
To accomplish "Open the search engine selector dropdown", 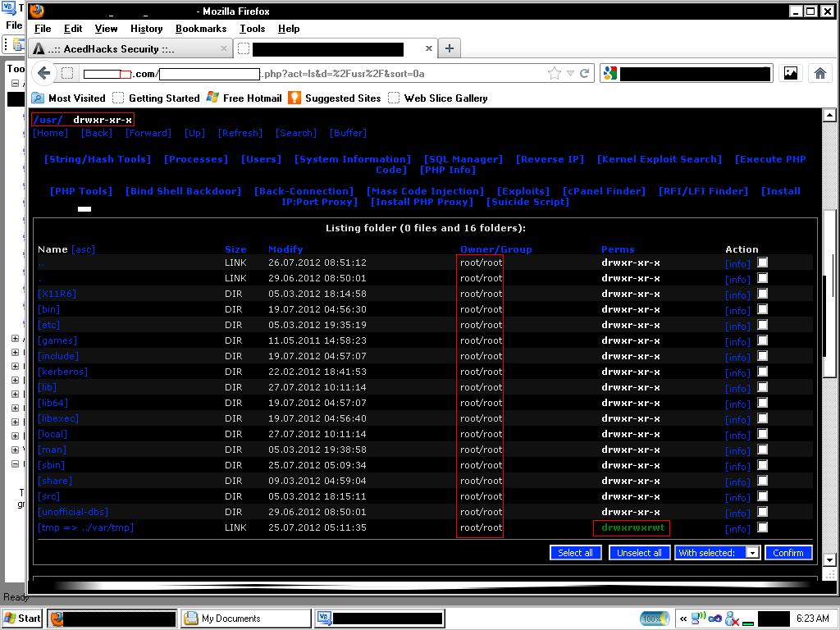I will pyautogui.click(x=610, y=73).
